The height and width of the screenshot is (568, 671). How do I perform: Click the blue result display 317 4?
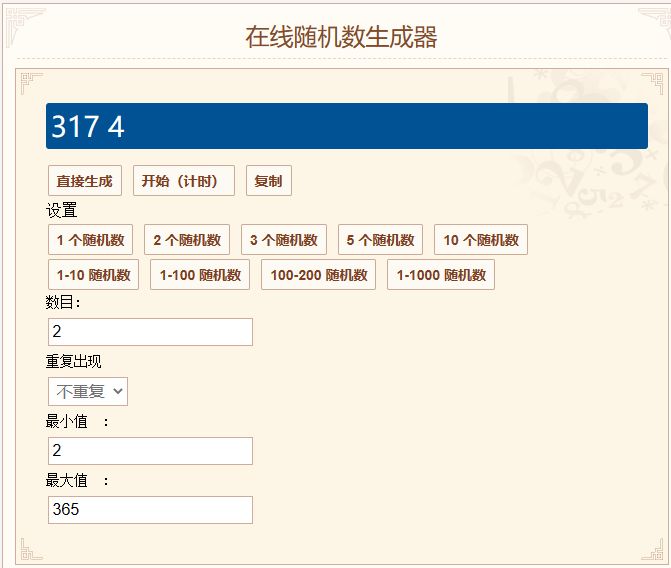point(347,126)
